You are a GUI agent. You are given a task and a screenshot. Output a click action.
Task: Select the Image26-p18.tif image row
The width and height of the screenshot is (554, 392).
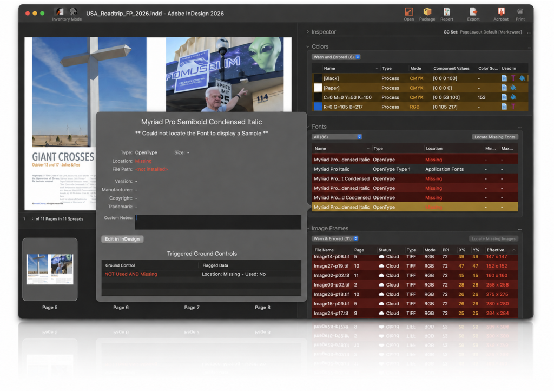pyautogui.click(x=415, y=294)
